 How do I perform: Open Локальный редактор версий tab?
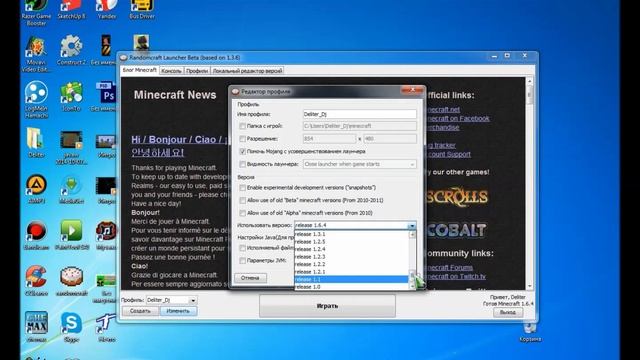[247, 71]
